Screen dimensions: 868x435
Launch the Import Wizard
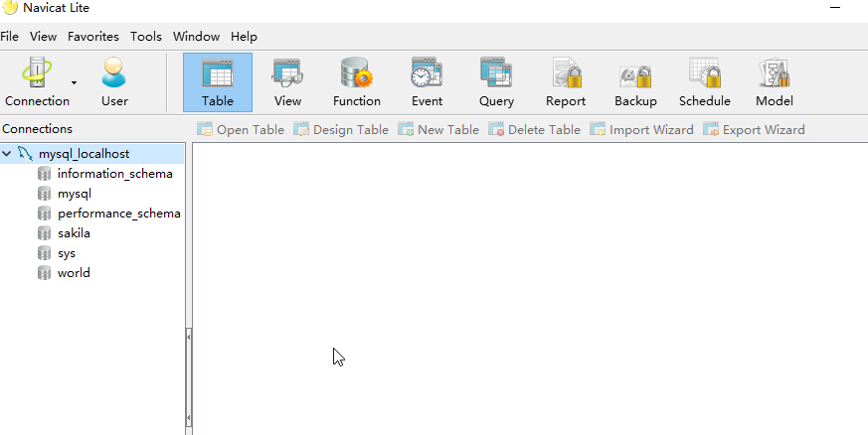(x=641, y=130)
